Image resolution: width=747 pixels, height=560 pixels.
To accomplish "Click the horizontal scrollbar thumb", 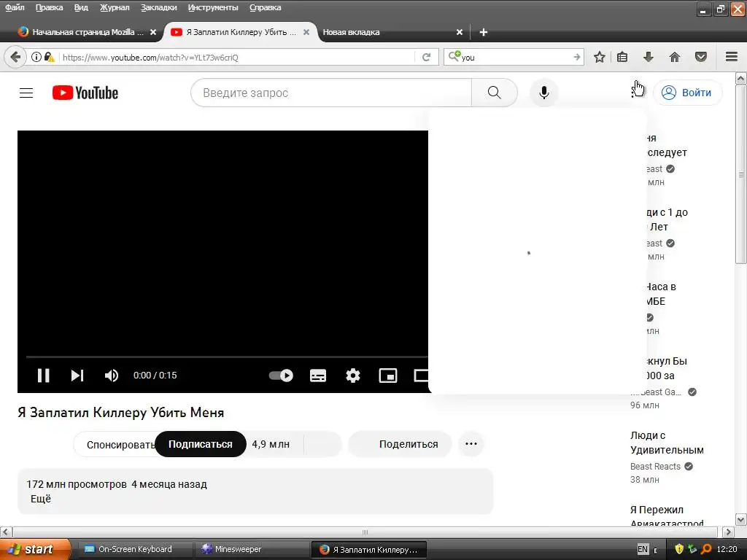I will click(x=365, y=532).
